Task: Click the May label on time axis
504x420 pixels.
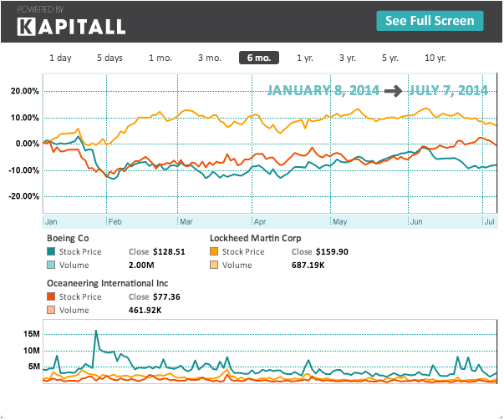Action: [339, 222]
